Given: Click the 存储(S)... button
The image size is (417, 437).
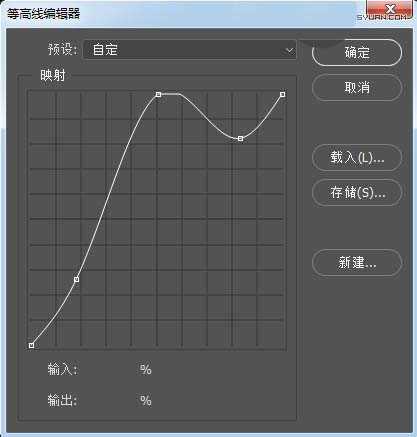Looking at the screenshot, I should tap(357, 192).
